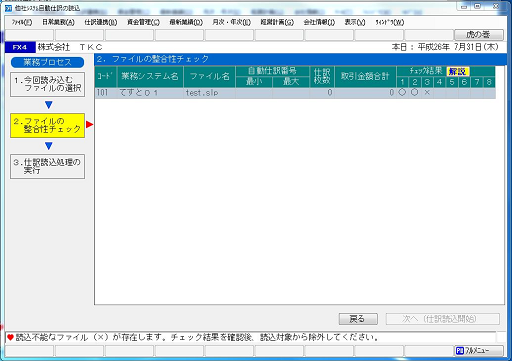Go to step 3 仕訳読込処理の実行
This screenshot has height=361, width=512.
[47, 166]
